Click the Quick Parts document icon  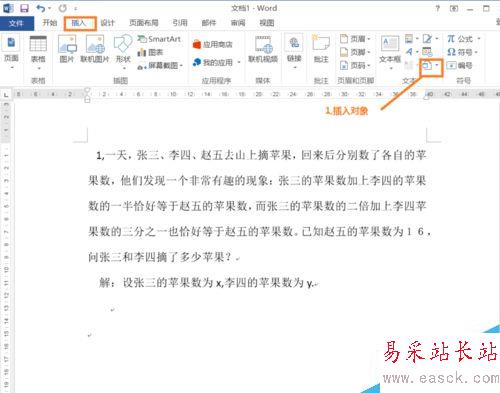(x=409, y=39)
